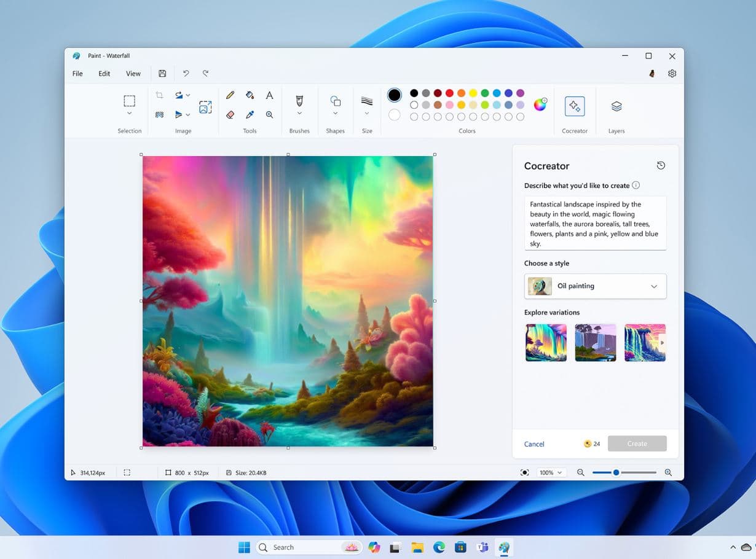This screenshot has width=756, height=559.
Task: Click the Cancel link in Cocreator
Action: 534,444
